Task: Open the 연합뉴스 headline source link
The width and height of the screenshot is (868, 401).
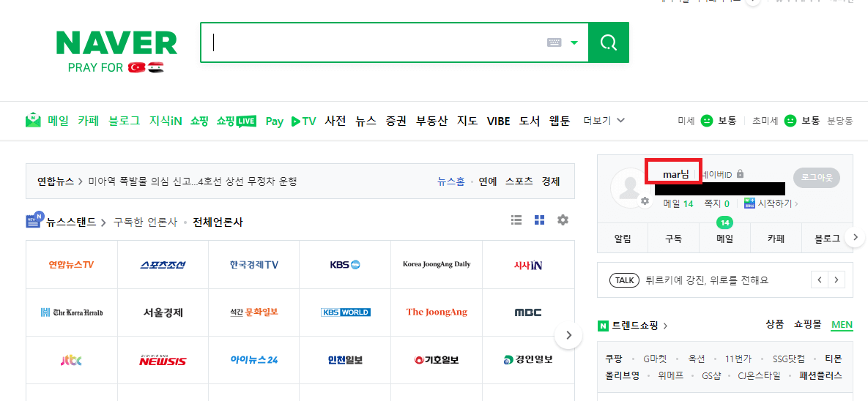Action: 56,181
